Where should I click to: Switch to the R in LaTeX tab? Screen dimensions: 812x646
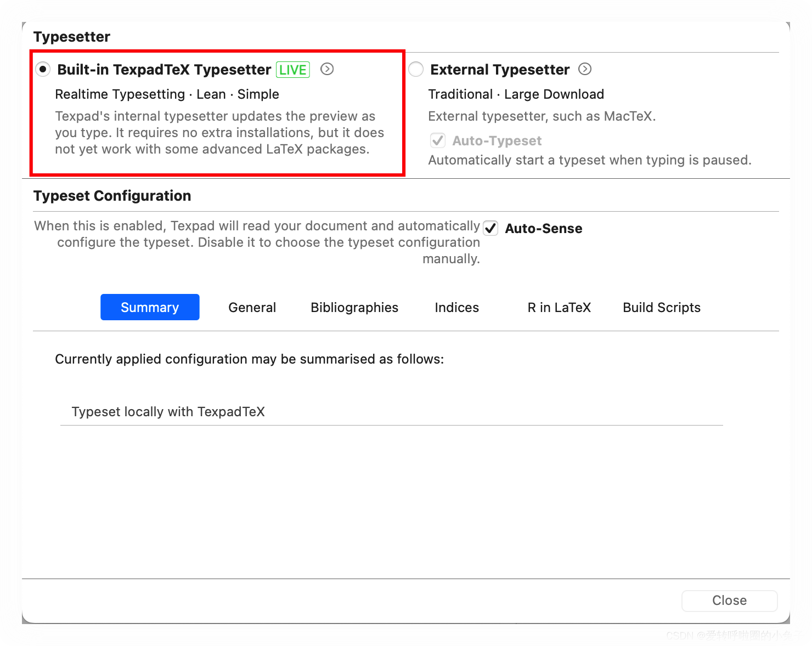559,307
